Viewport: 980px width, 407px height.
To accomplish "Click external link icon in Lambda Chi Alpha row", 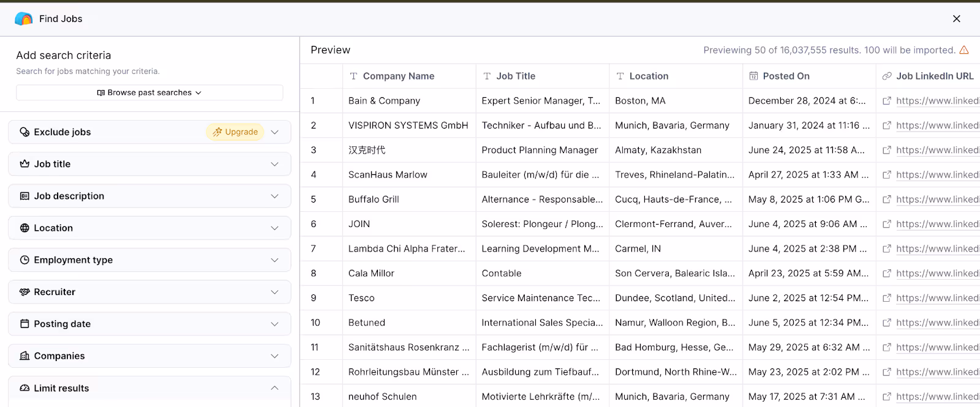I will 887,248.
